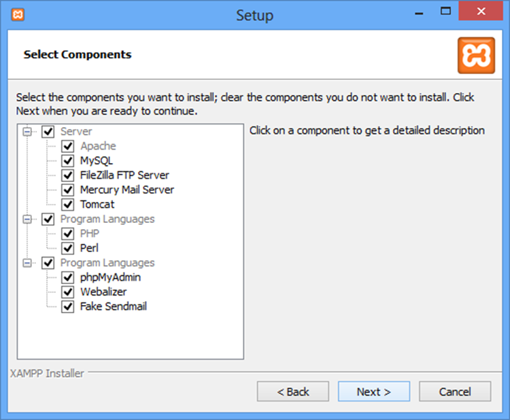The height and width of the screenshot is (420, 510).
Task: Uncheck the Webalizer checkbox
Action: [68, 292]
